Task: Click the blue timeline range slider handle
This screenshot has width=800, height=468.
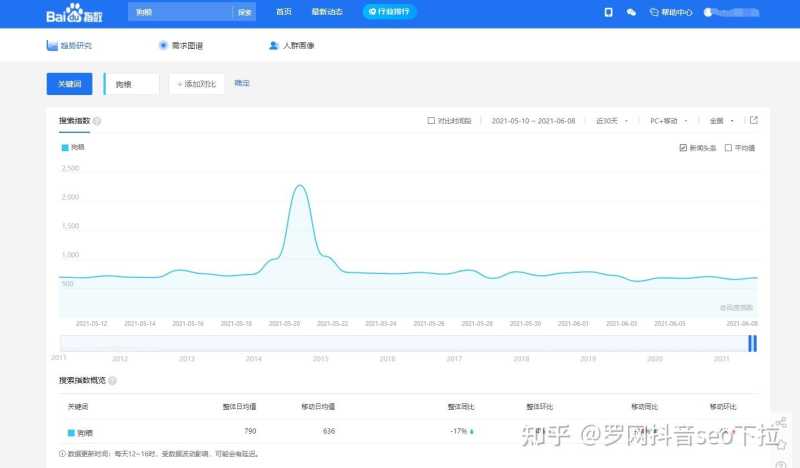Action: click(x=752, y=343)
